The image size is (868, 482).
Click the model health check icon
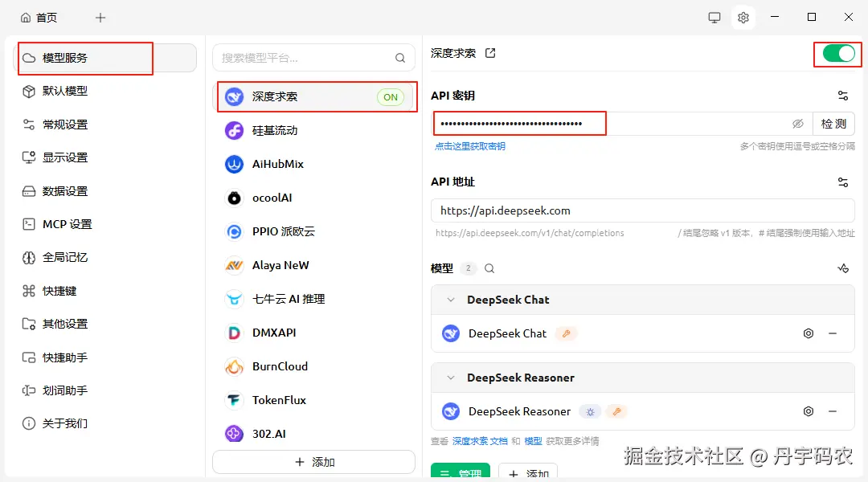tap(843, 268)
